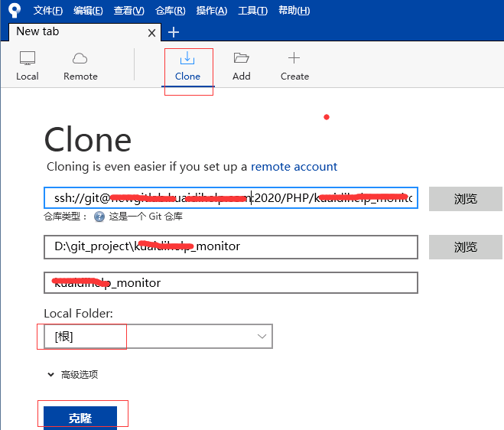Open the Local Folder dropdown showing [根]
This screenshot has width=504, height=430.
coord(158,337)
